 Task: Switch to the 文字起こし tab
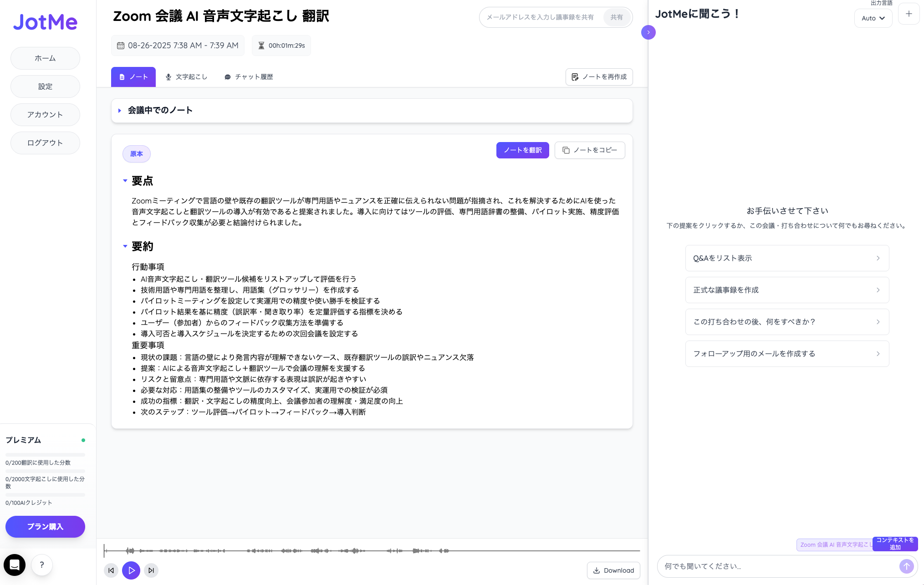click(186, 77)
